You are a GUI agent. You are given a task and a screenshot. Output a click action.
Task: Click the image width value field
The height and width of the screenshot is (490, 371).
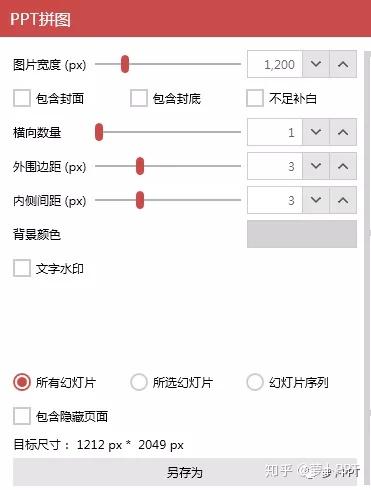(x=275, y=64)
